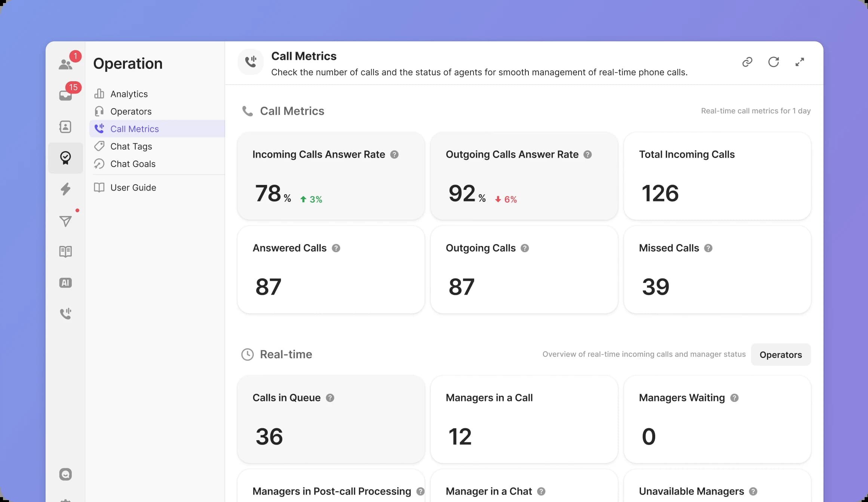Open the inbox with 15 notifications
The height and width of the screenshot is (502, 868).
point(65,95)
